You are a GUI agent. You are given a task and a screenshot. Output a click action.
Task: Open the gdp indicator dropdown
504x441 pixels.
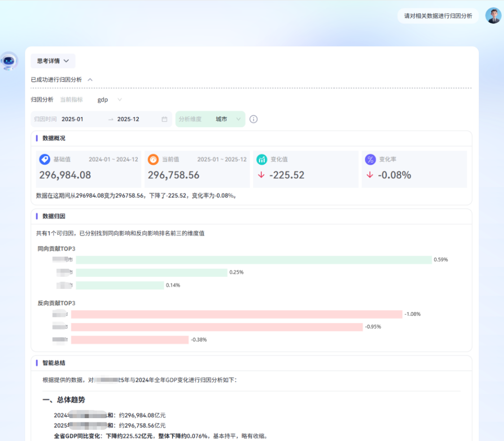tap(110, 100)
